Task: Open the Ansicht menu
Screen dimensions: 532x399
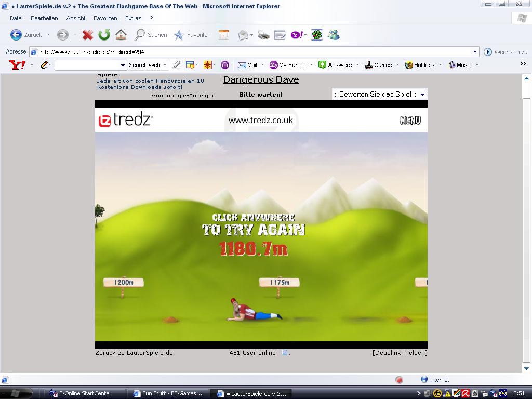Action: 76,18
